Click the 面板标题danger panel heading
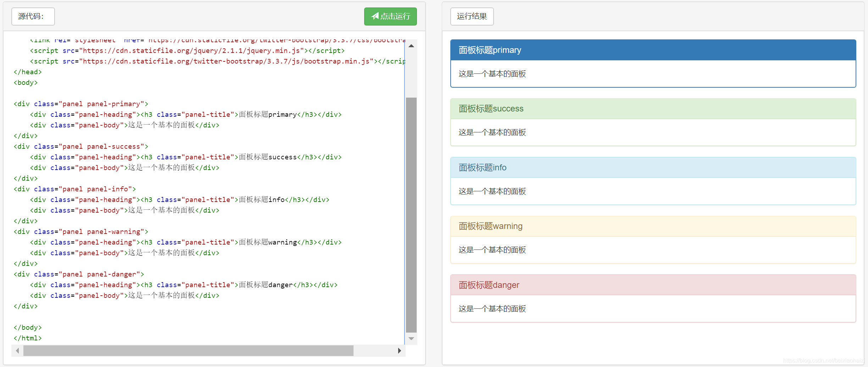The width and height of the screenshot is (868, 367). point(653,285)
